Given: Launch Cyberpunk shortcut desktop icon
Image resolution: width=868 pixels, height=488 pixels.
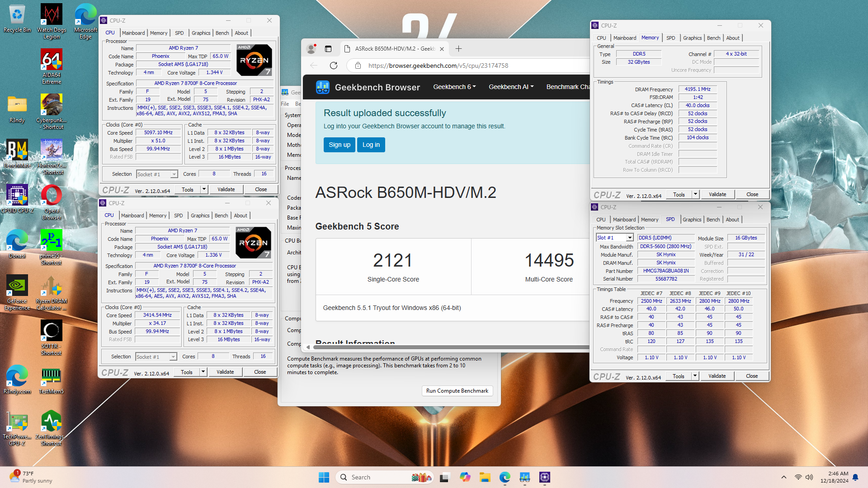Looking at the screenshot, I should tap(51, 112).
